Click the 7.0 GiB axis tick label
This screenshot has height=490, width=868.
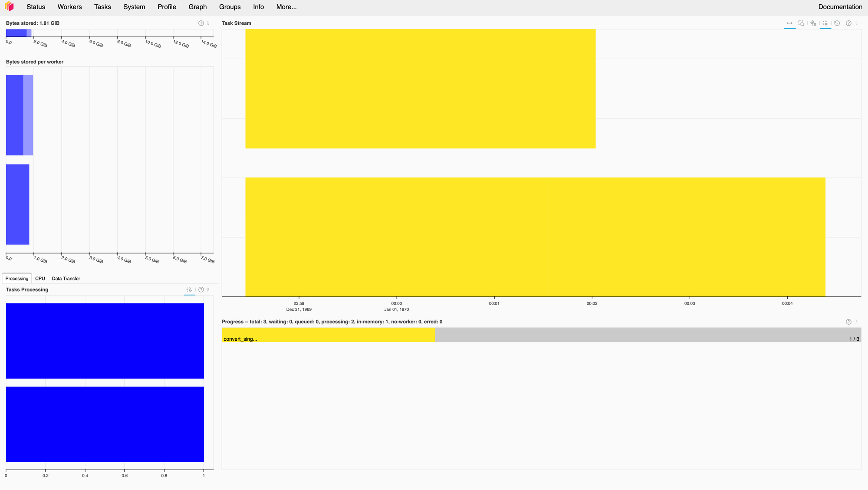207,260
